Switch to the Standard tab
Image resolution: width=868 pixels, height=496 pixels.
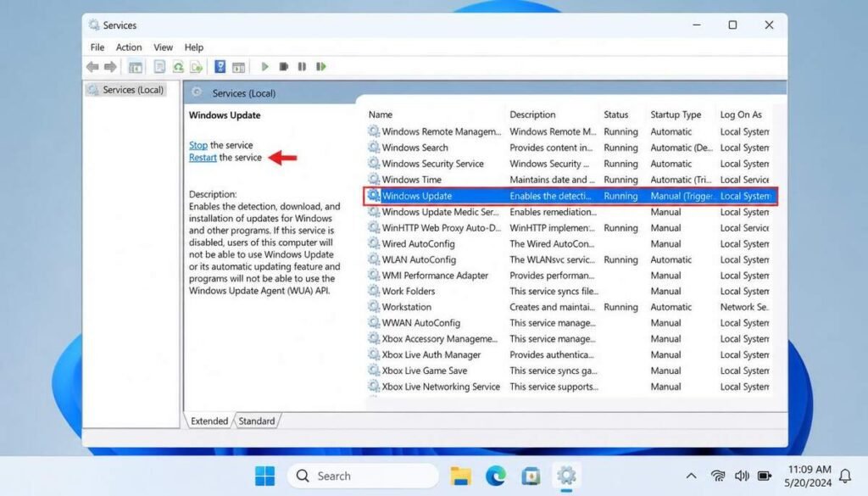pyautogui.click(x=257, y=421)
